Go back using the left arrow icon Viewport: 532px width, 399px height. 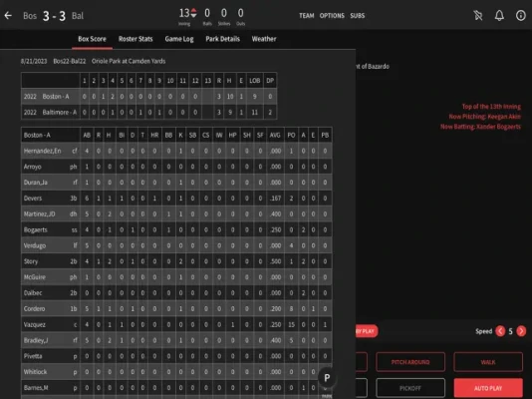8,15
